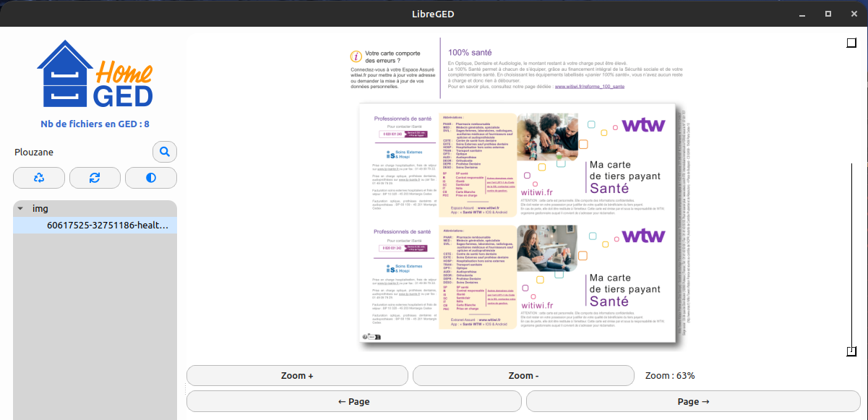Viewport: 868px width, 420px height.
Task: Click the bottom square scrollbar handle
Action: (851, 351)
